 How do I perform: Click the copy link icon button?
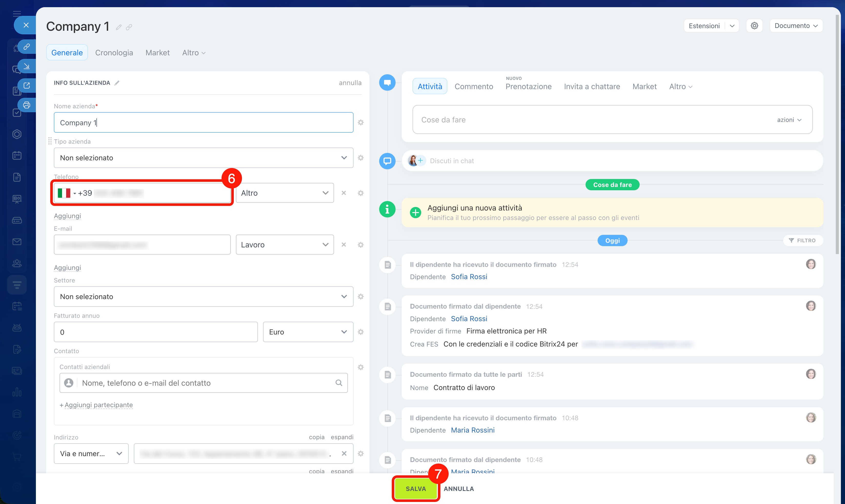[x=26, y=47]
